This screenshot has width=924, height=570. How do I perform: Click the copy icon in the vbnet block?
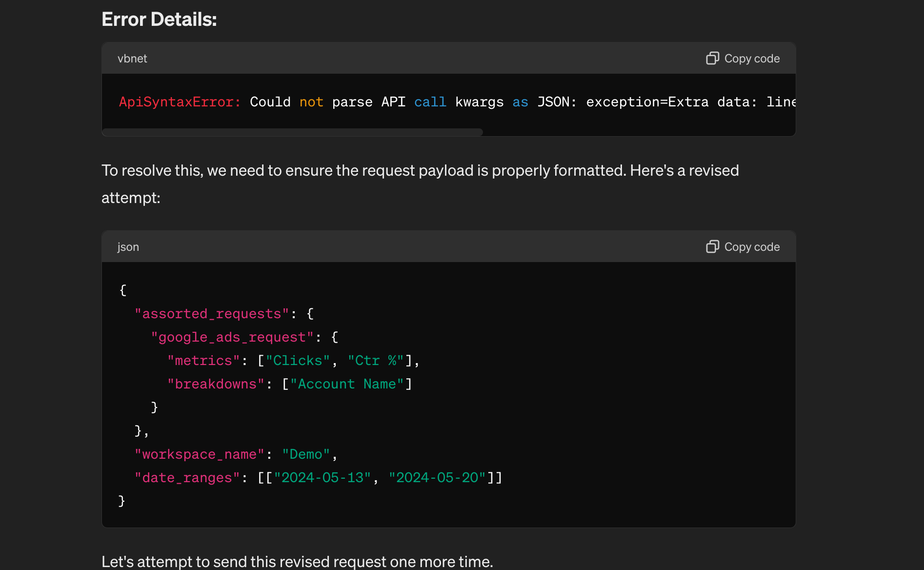point(712,58)
